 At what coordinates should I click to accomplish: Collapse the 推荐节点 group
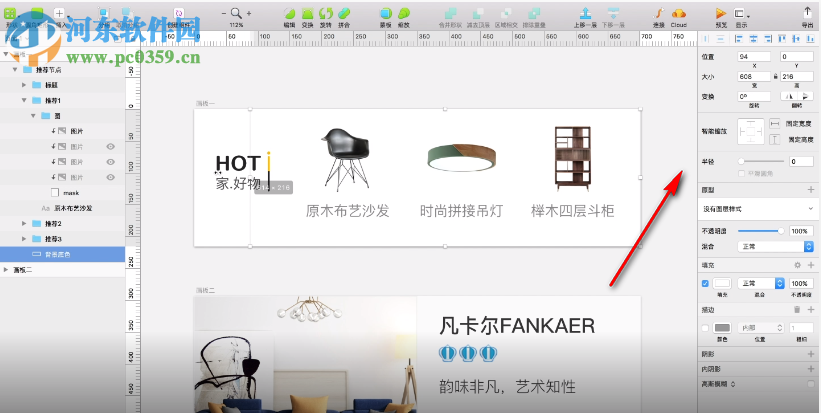tap(15, 69)
